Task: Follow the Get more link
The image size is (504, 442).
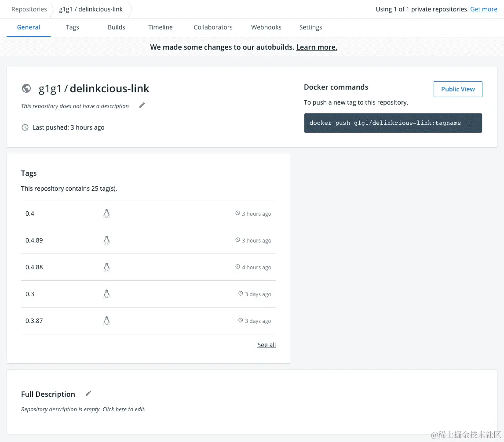Action: click(483, 9)
